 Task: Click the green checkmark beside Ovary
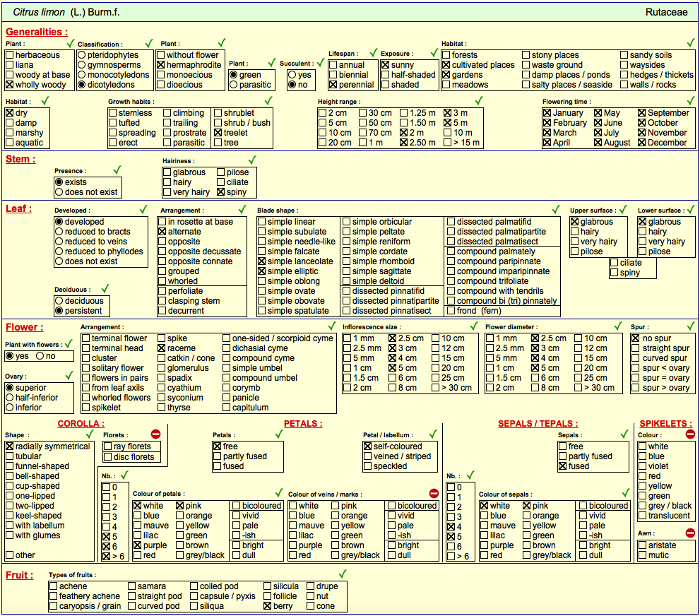coord(69,375)
